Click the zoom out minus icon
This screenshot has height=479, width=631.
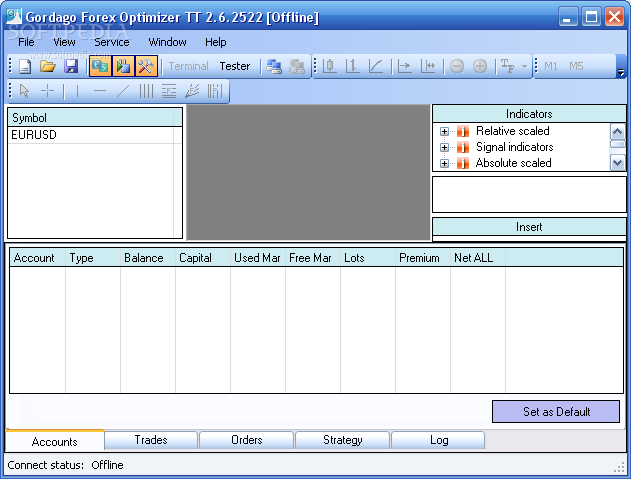coord(457,66)
